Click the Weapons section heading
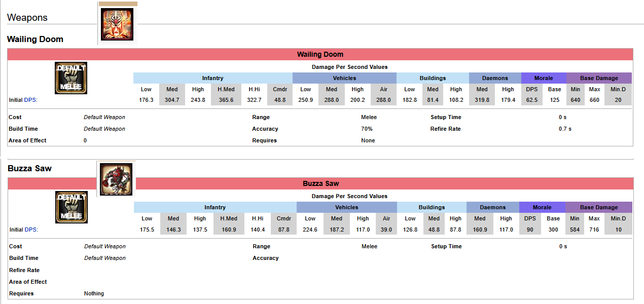The image size is (644, 304). (27, 18)
